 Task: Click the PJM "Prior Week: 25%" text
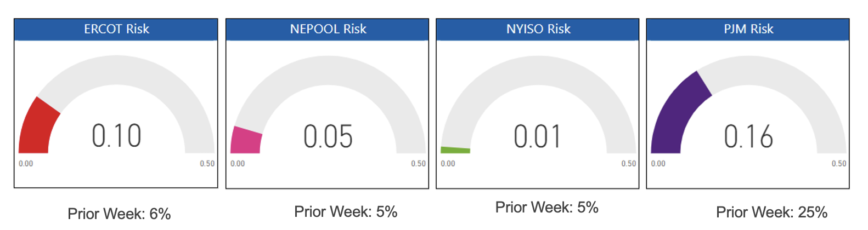[771, 212]
